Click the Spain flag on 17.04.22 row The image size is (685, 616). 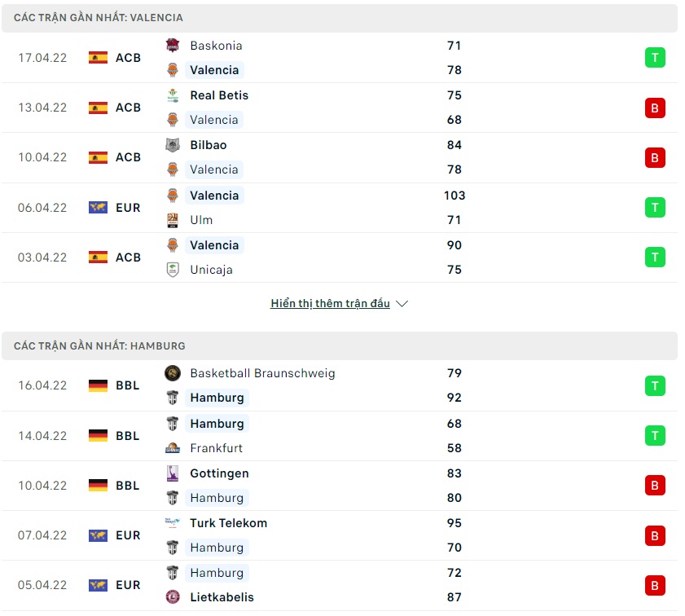click(98, 58)
